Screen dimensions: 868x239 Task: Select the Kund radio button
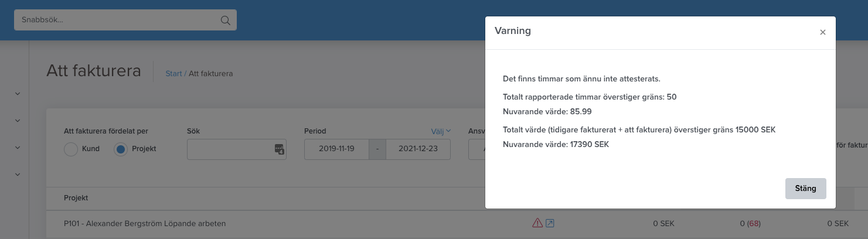coord(71,149)
